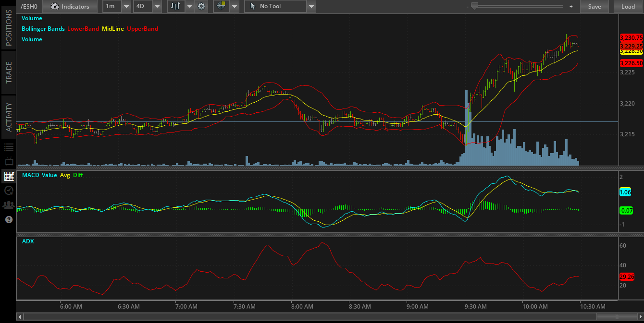The image size is (644, 323).
Task: Open the No Tool drawing dropdown
Action: (x=311, y=6)
